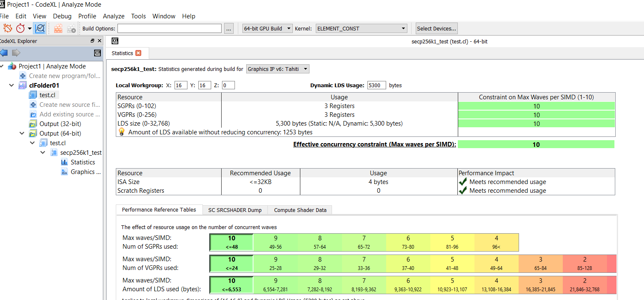
Task: Click the Local Workgroup X input field
Action: (x=181, y=85)
